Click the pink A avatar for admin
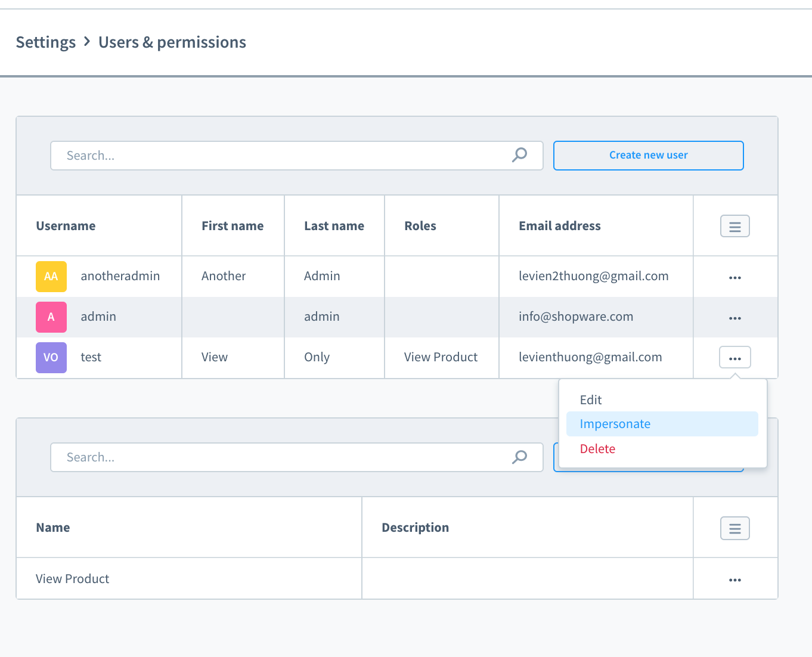 coord(51,317)
